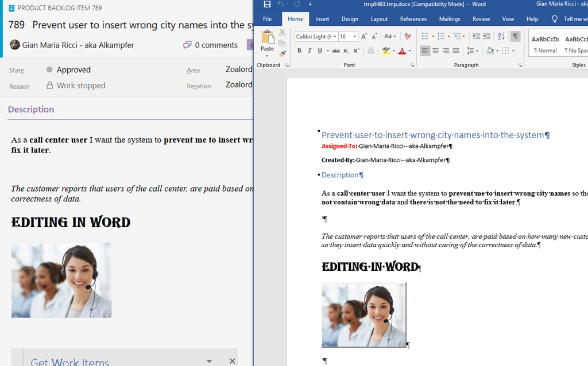Open the References ribbon tab

(413, 18)
